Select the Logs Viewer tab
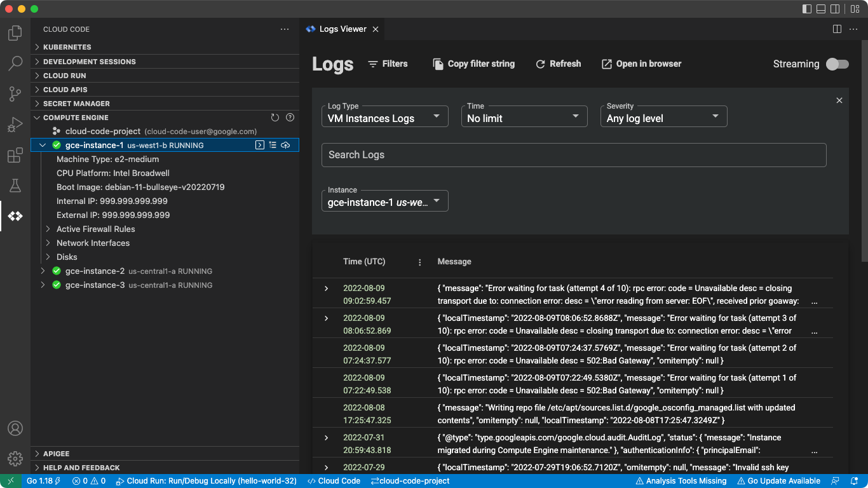Viewport: 868px width, 488px height. (342, 29)
